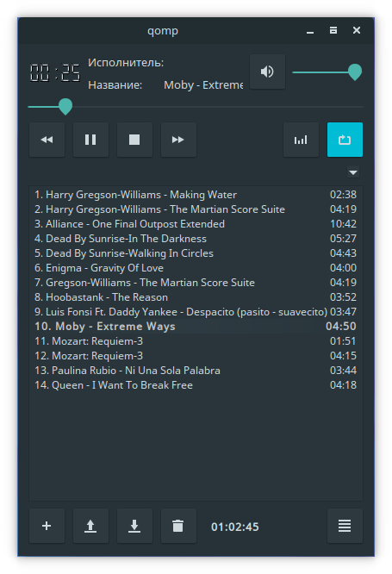The image size is (392, 574).
Task: Mute sound with the speaker button
Action: pos(268,72)
